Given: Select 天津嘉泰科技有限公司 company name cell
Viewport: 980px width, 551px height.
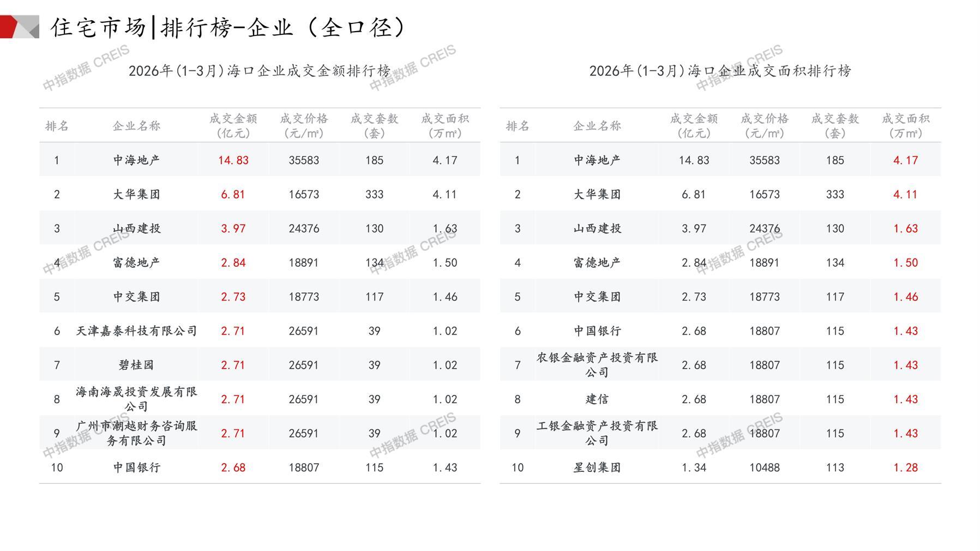Looking at the screenshot, I should click(x=136, y=331).
